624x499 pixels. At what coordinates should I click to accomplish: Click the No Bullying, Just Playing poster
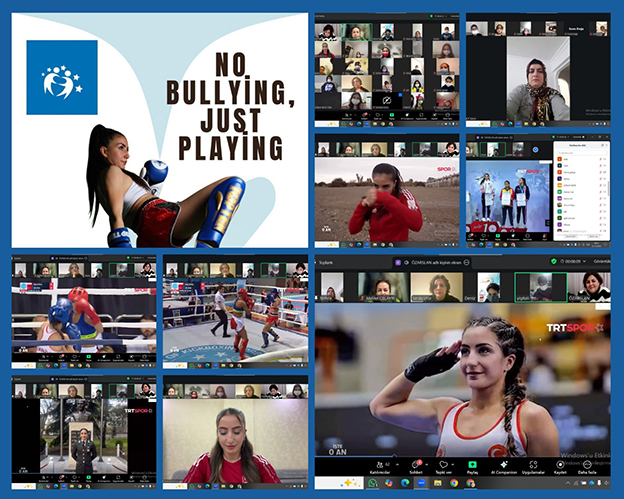coord(159,130)
